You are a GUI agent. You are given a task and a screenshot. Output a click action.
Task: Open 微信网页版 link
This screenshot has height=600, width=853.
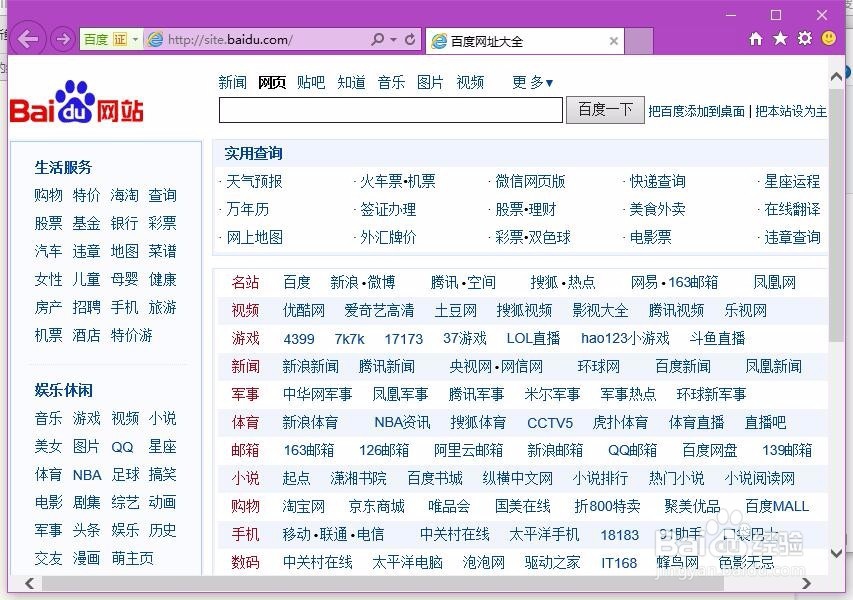[x=530, y=181]
